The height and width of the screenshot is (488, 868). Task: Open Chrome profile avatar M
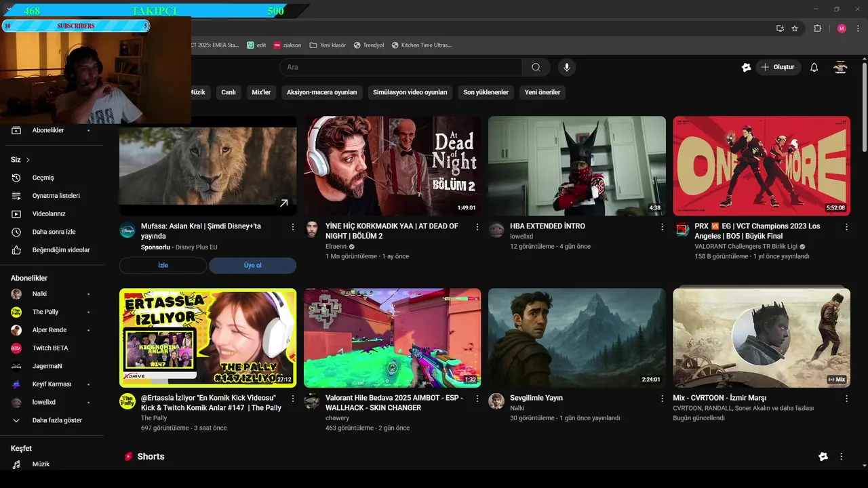pos(842,28)
